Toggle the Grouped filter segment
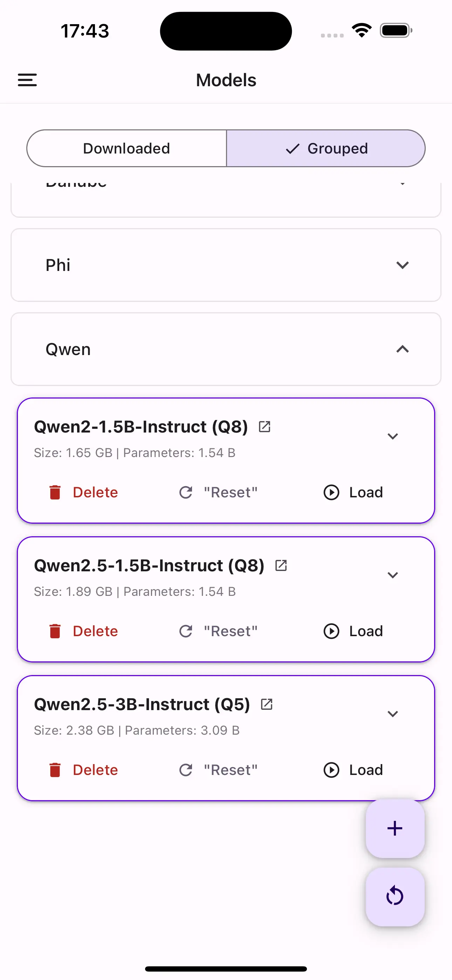 coord(326,148)
